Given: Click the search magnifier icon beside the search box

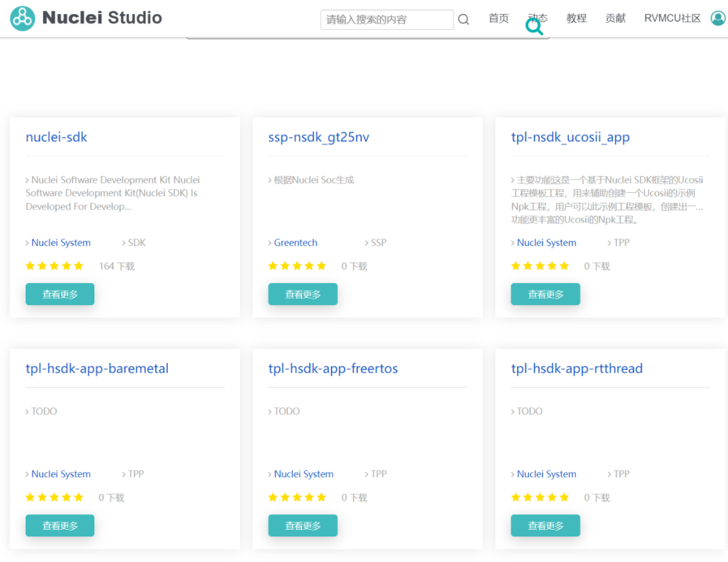Looking at the screenshot, I should (463, 20).
